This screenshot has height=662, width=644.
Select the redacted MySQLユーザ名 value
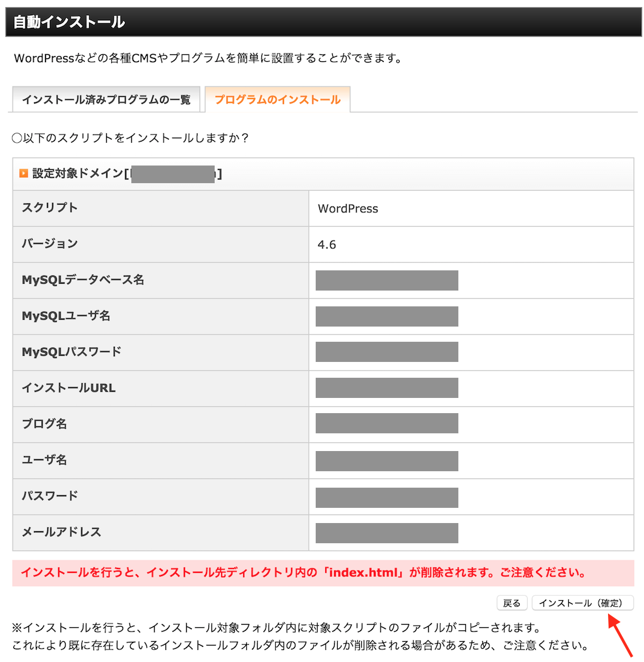point(386,316)
